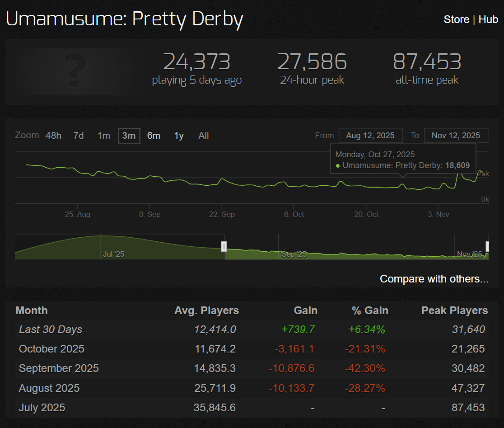The width and height of the screenshot is (504, 428).
Task: Select the 3m zoom range
Action: (129, 136)
